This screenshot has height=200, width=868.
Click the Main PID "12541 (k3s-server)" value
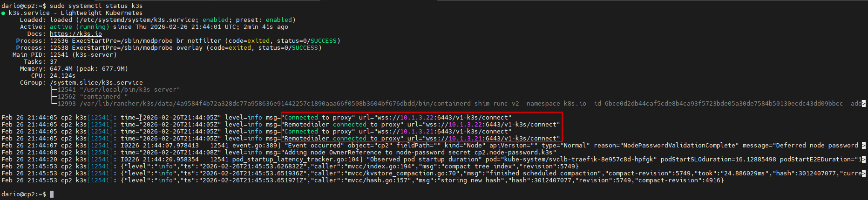(x=83, y=55)
